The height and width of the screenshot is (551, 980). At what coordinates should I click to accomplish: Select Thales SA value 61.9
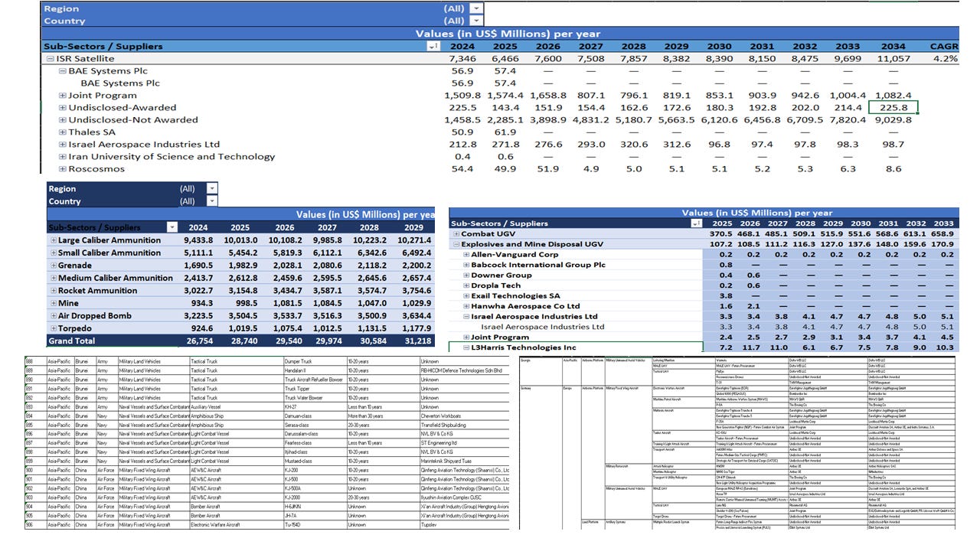pos(506,132)
